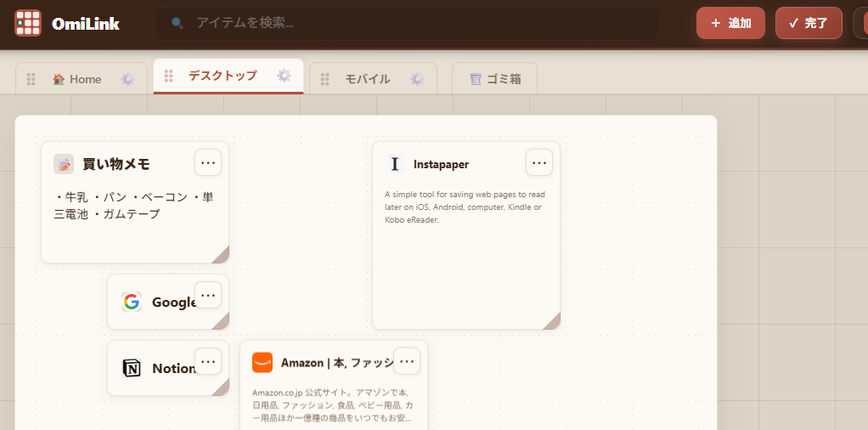Click the 買い物メモ note icon
The width and height of the screenshot is (868, 430).
pyautogui.click(x=64, y=164)
